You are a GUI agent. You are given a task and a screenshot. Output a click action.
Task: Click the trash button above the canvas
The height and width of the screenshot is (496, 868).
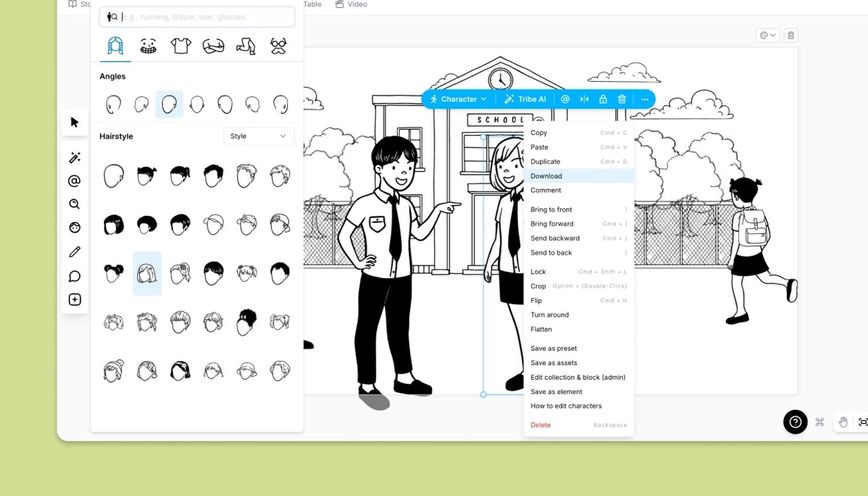[x=791, y=36]
